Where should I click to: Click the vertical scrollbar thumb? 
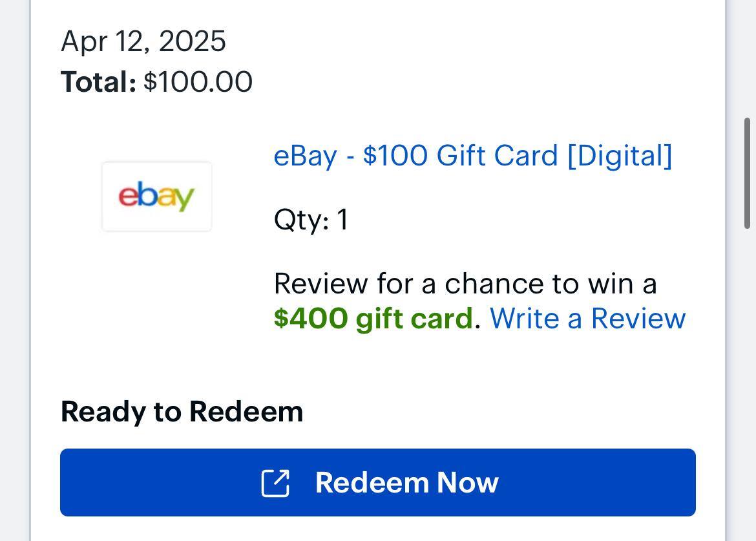click(747, 173)
